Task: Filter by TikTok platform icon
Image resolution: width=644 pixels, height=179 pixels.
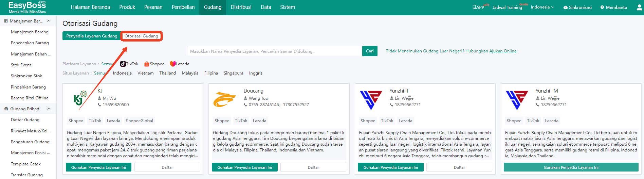Action: tap(123, 64)
